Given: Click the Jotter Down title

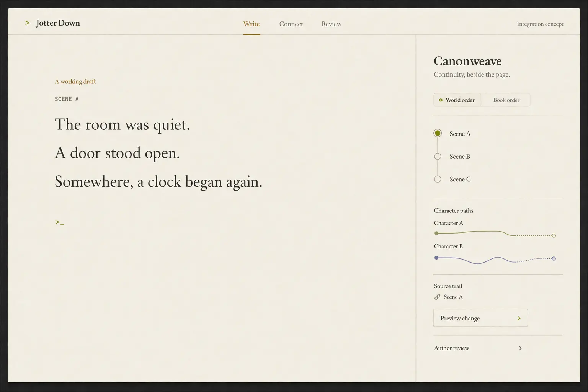Looking at the screenshot, I should (x=58, y=23).
